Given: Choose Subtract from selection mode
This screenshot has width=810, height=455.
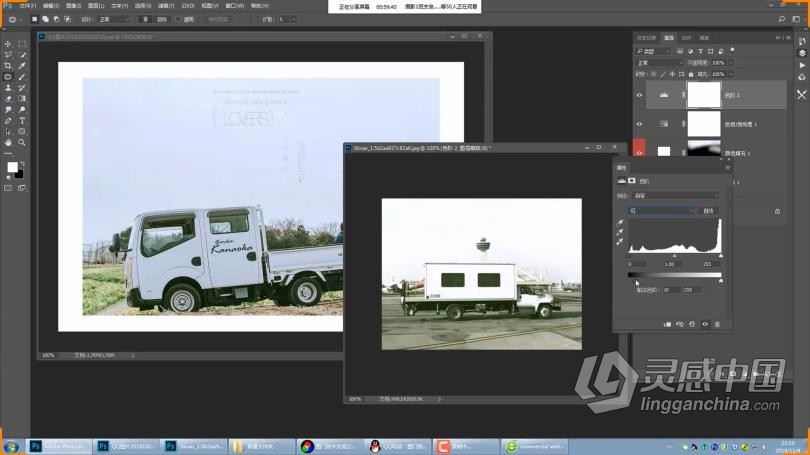Looking at the screenshot, I should pos(56,19).
